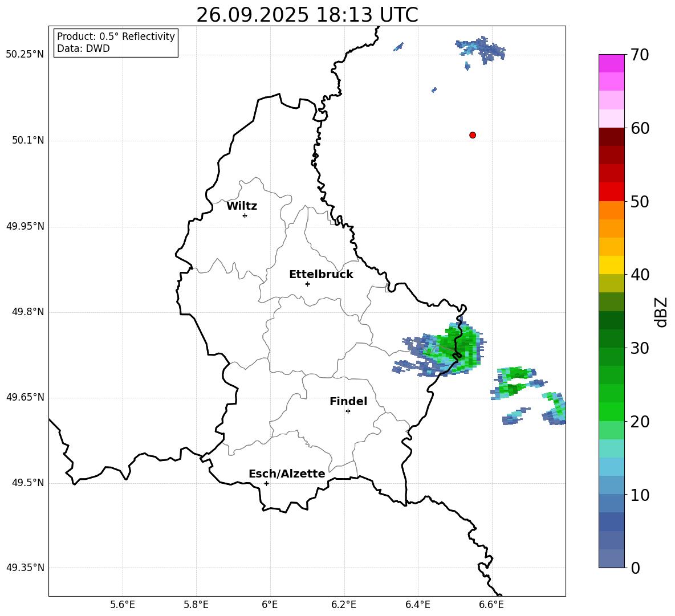Click the Esch/Alzette city label

coord(287,474)
